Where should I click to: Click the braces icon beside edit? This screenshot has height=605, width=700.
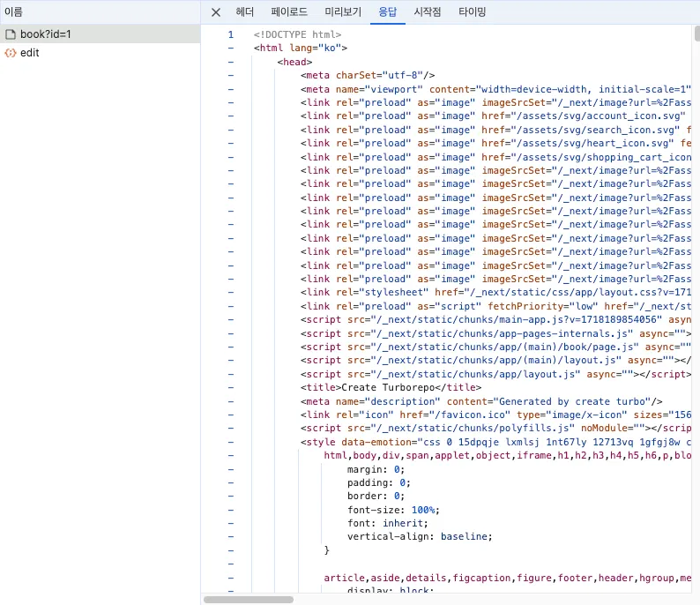pyautogui.click(x=11, y=53)
